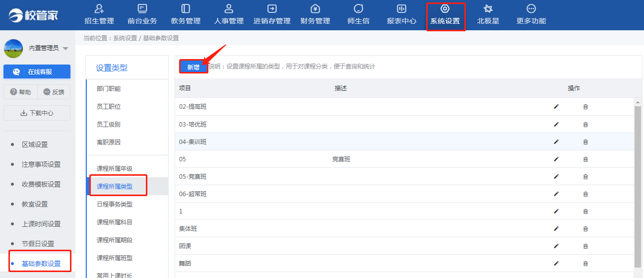Viewport: 644px width, 278px height.
Task: Open 下载中心
Action: pos(37,113)
